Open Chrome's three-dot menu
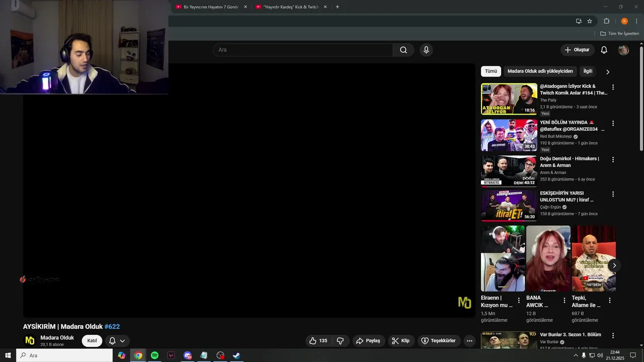 point(637,21)
